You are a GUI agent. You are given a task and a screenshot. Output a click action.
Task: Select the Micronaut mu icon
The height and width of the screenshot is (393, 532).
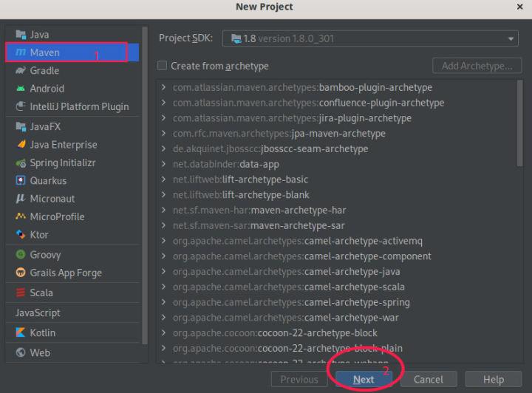click(x=21, y=199)
